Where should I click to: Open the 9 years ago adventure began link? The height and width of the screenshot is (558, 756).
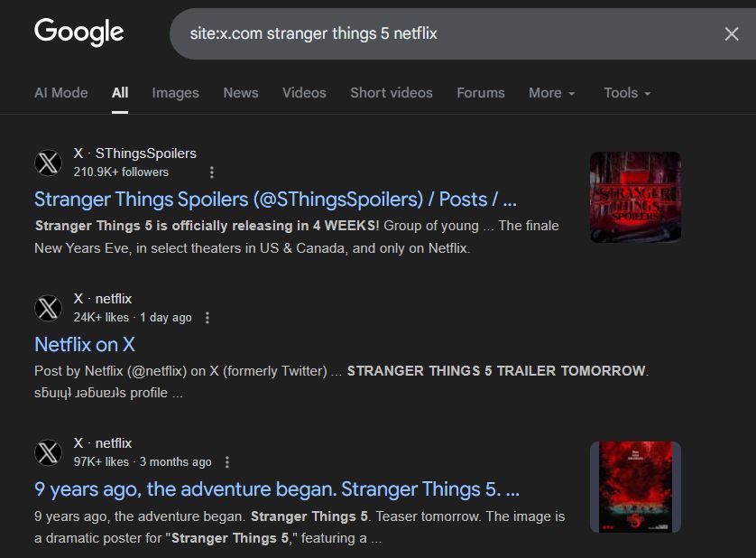pos(277,489)
